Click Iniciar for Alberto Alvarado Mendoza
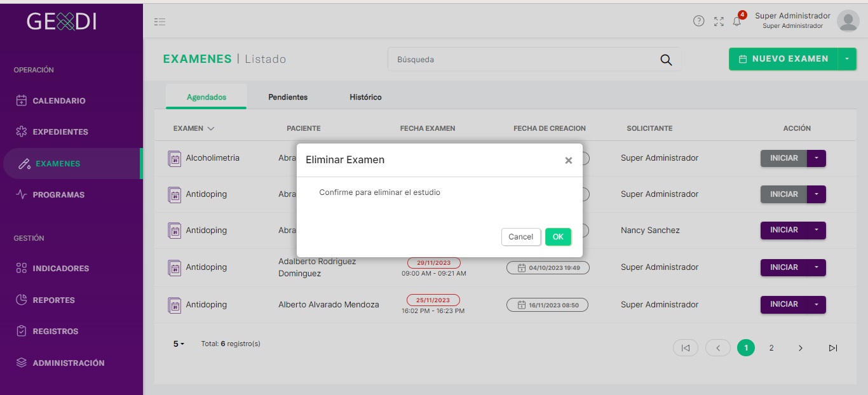868x395 pixels. 783,304
